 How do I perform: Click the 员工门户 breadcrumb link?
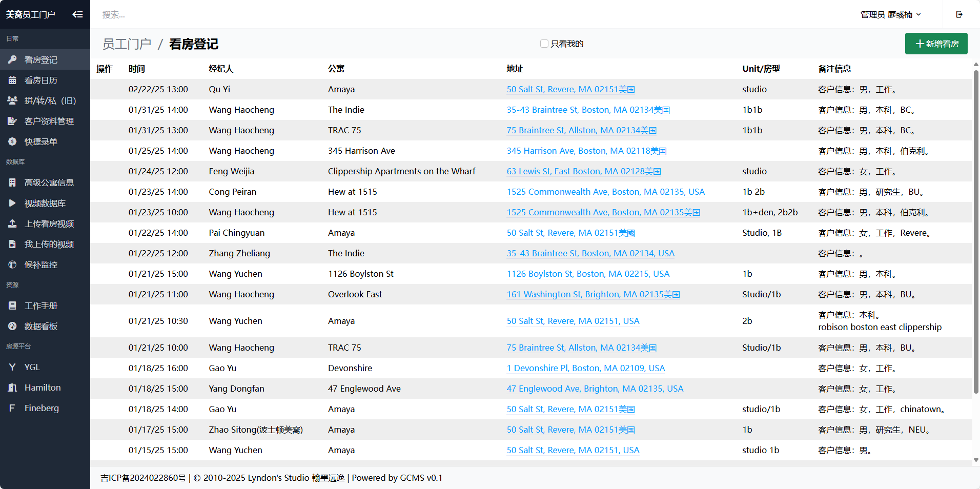pos(127,44)
